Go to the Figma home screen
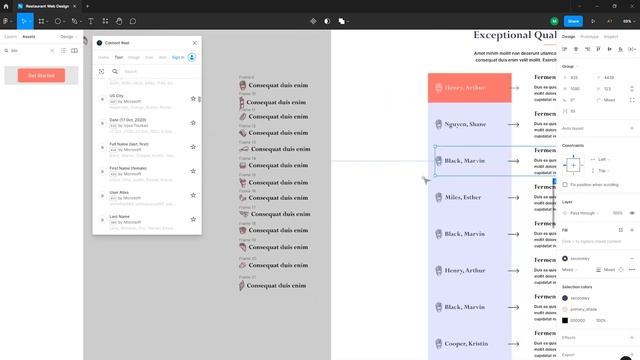640x360 pixels. (6, 6)
